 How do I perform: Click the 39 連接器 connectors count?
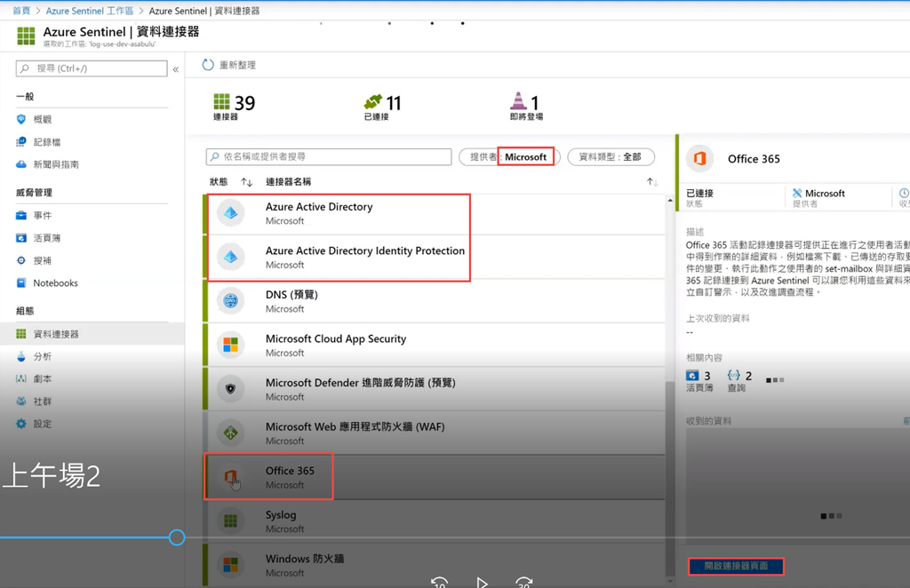click(x=234, y=107)
